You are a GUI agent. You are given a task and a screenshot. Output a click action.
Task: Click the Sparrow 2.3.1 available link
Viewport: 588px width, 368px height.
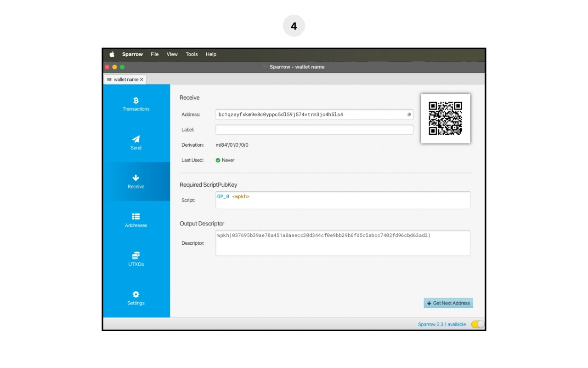(x=442, y=324)
